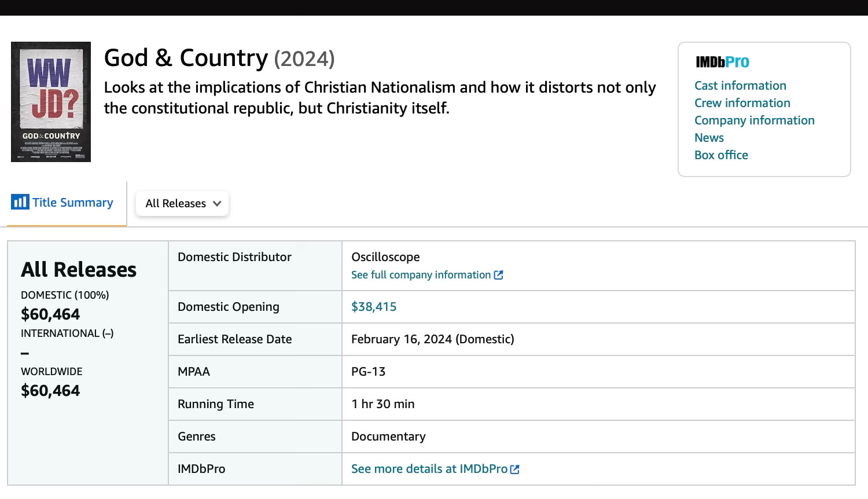Click See more details at IMDbPro link
The width and height of the screenshot is (868, 499).
pos(429,469)
